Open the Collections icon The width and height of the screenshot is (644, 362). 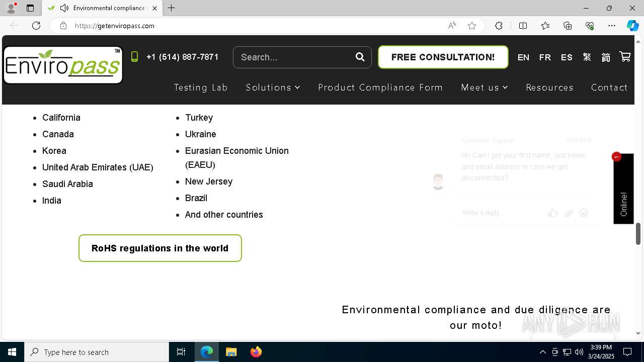[x=568, y=26]
